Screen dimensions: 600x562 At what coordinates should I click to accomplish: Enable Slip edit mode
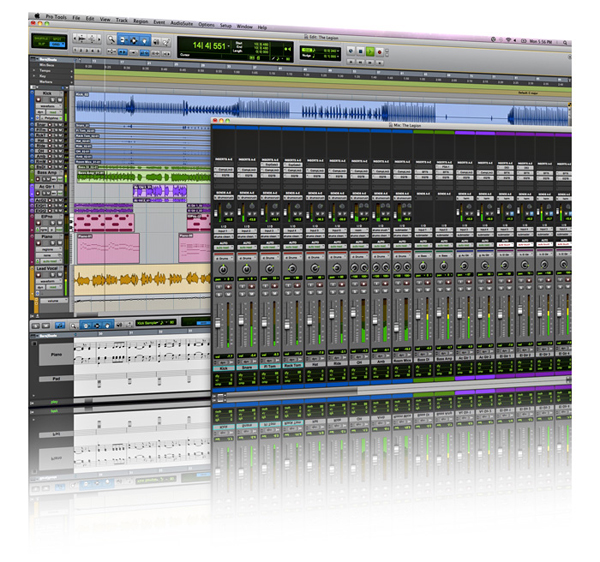pyautogui.click(x=42, y=44)
